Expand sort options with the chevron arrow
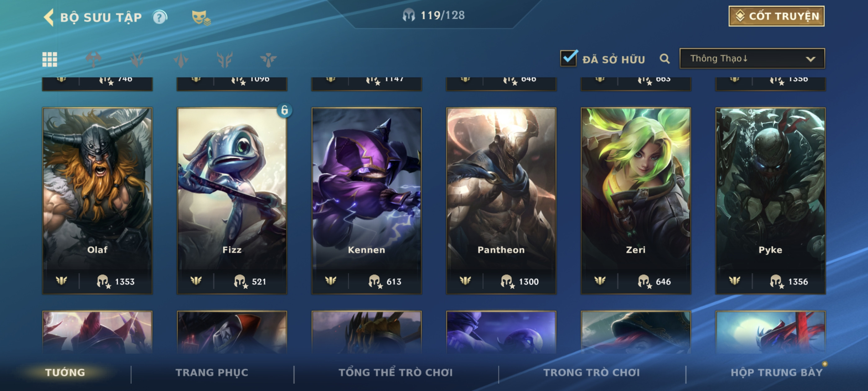This screenshot has height=391, width=868. click(810, 59)
